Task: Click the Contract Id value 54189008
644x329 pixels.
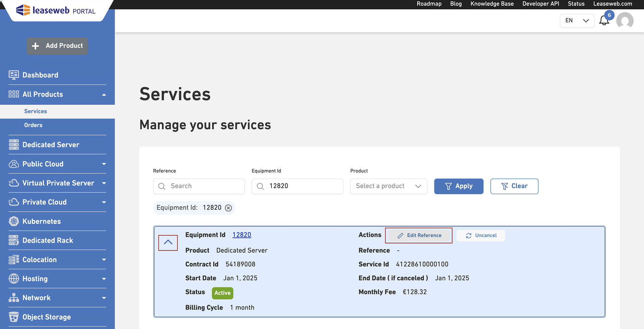Action: click(x=240, y=265)
